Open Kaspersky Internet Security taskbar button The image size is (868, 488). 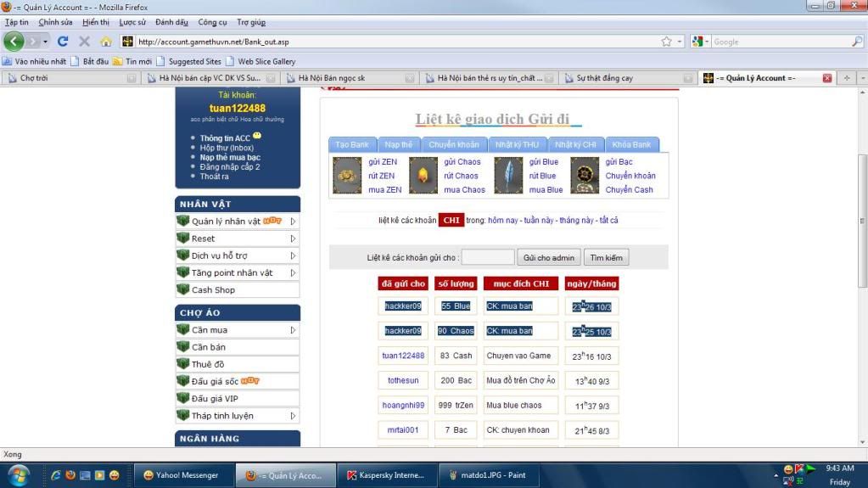tap(388, 475)
